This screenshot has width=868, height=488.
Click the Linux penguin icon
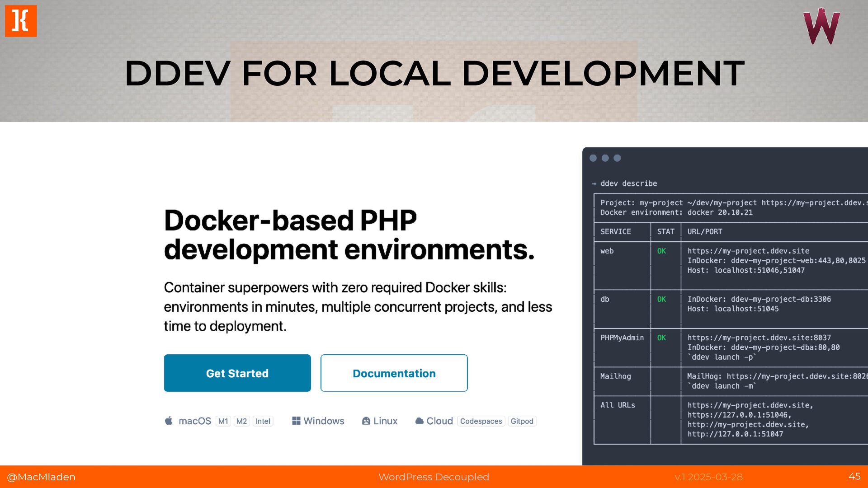tap(366, 421)
